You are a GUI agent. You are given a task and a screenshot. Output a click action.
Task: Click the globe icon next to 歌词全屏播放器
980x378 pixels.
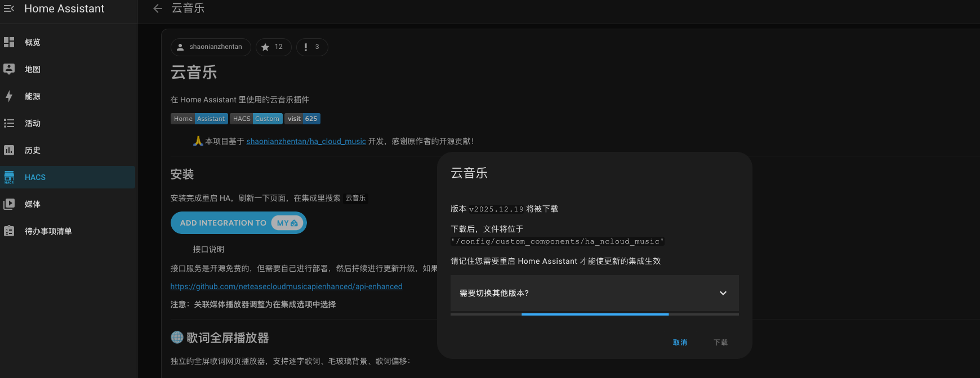pyautogui.click(x=177, y=337)
